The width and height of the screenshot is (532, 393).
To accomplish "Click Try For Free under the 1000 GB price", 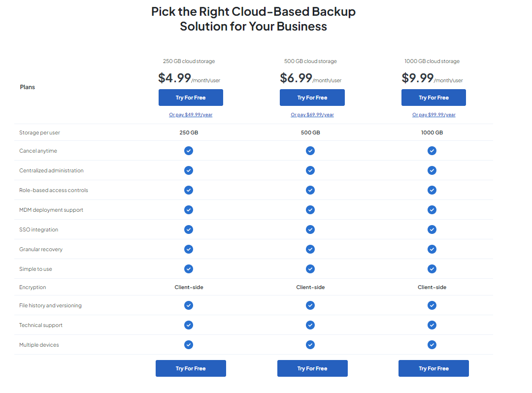I will coord(433,98).
